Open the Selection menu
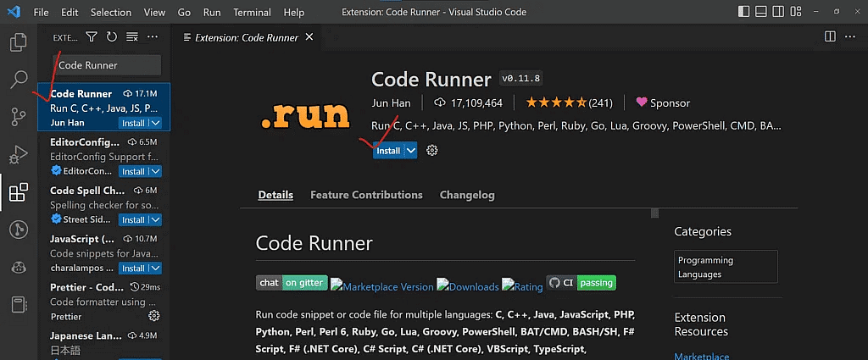Image resolution: width=868 pixels, height=360 pixels. point(111,12)
